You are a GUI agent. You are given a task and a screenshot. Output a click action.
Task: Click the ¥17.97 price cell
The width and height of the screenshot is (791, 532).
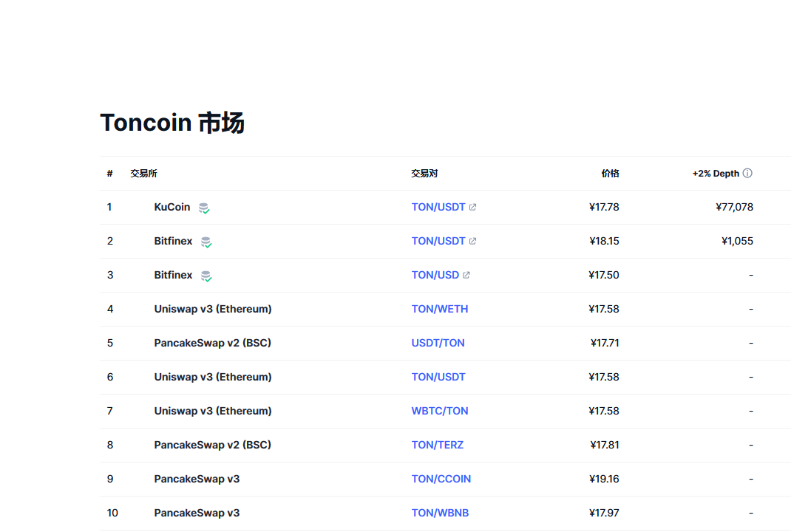pyautogui.click(x=604, y=513)
